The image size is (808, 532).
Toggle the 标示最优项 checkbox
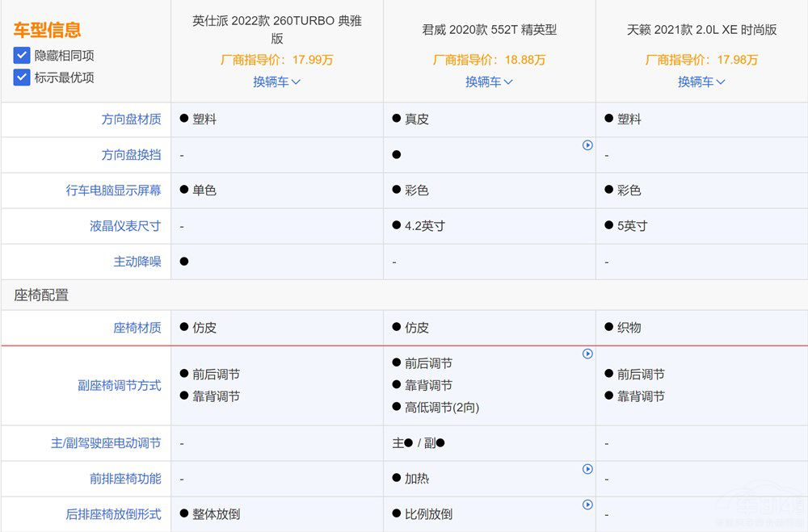tap(22, 77)
